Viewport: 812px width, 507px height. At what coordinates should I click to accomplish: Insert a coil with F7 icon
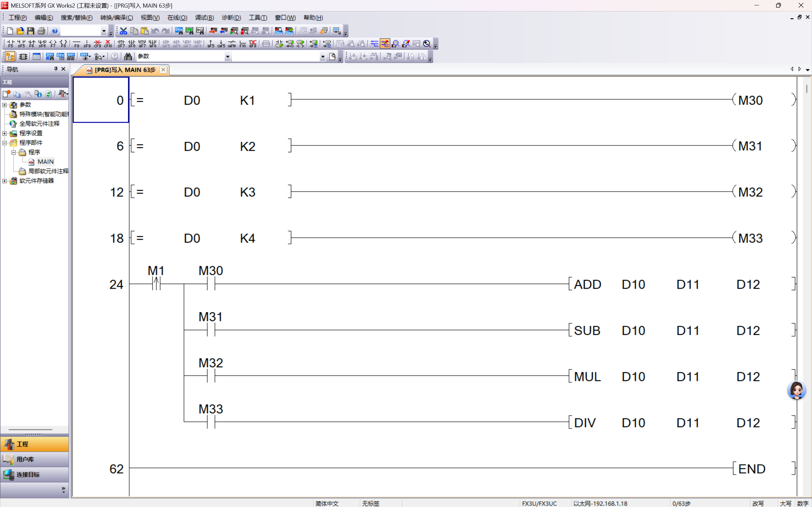coord(53,43)
